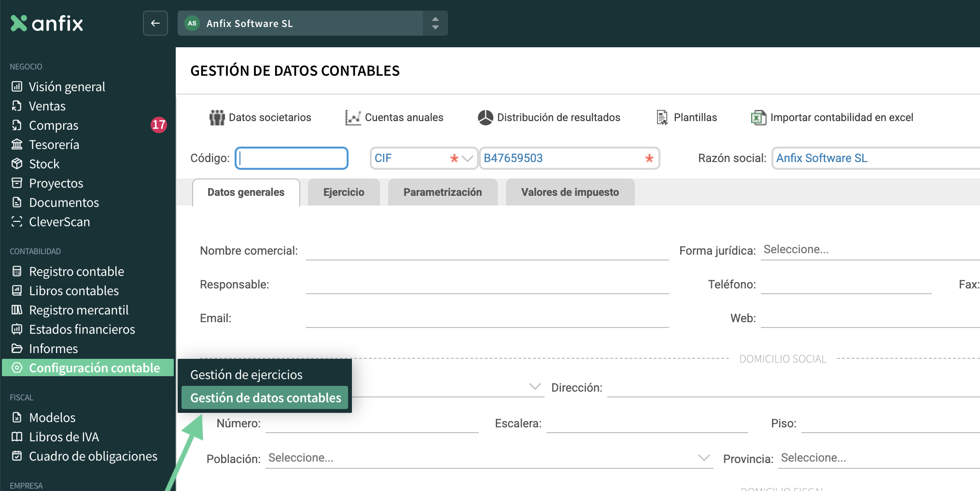
Task: Open Compras in the sidebar
Action: (54, 125)
